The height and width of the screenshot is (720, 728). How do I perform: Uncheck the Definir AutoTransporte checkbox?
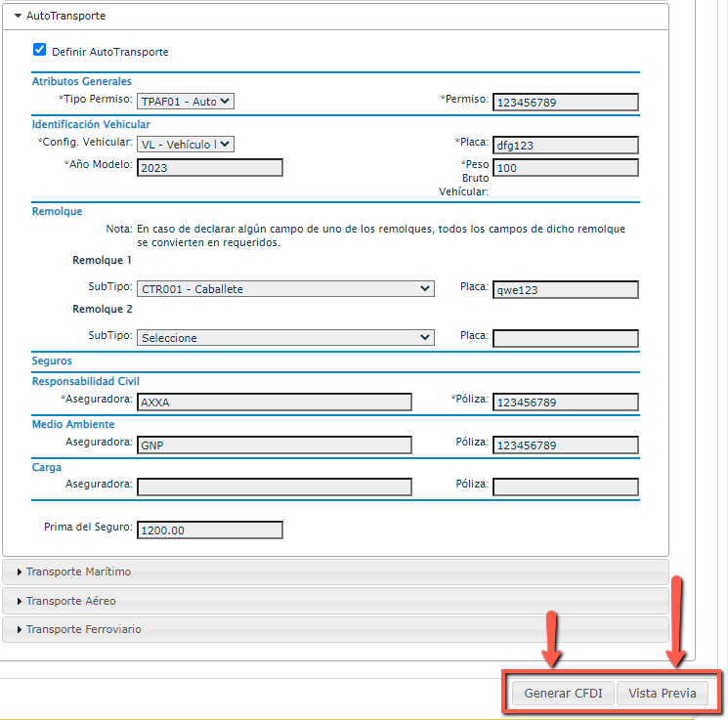(39, 50)
